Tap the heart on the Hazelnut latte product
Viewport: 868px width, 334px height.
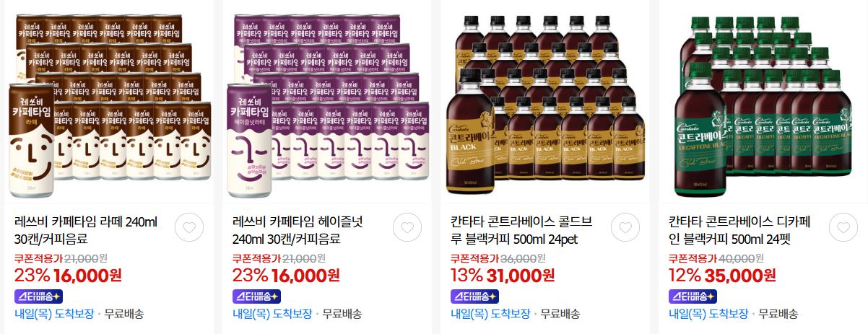click(407, 227)
